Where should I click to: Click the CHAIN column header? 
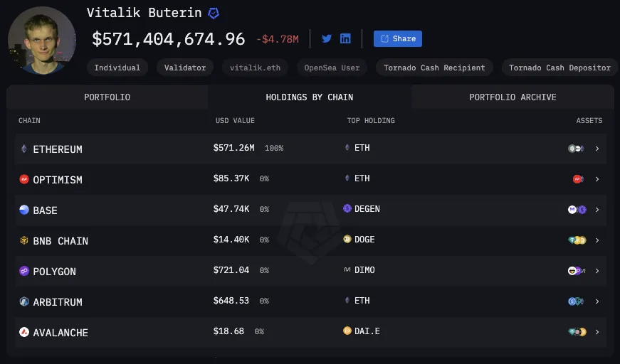click(x=29, y=120)
